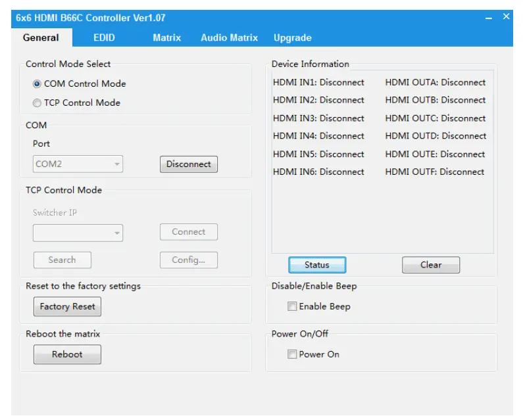Refresh device info with Status button
This screenshot has height=420, width=523.
click(317, 265)
